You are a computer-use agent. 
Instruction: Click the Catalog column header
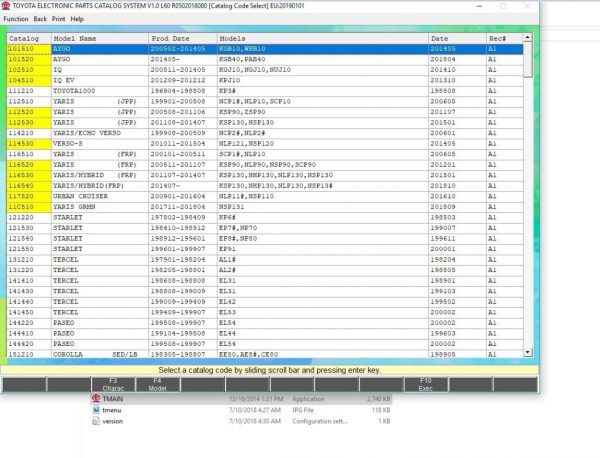pos(29,38)
